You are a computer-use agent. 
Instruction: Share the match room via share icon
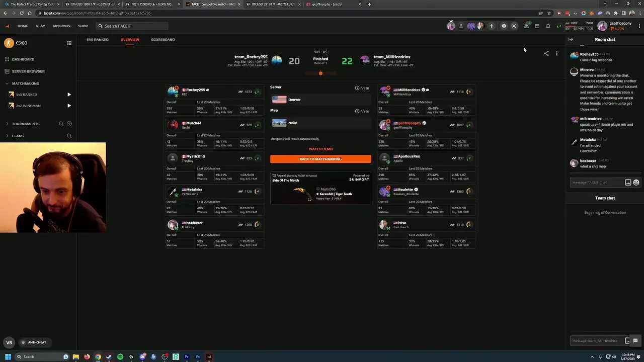coord(546,53)
